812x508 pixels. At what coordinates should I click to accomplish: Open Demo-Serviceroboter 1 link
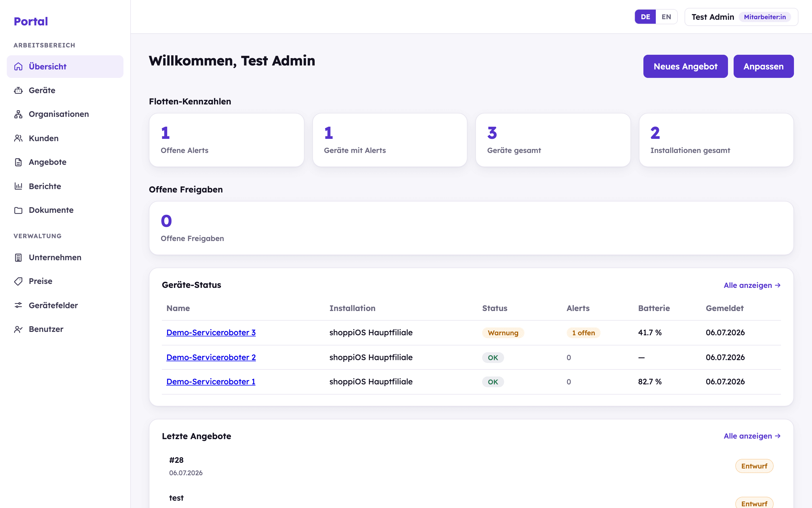[x=211, y=382]
